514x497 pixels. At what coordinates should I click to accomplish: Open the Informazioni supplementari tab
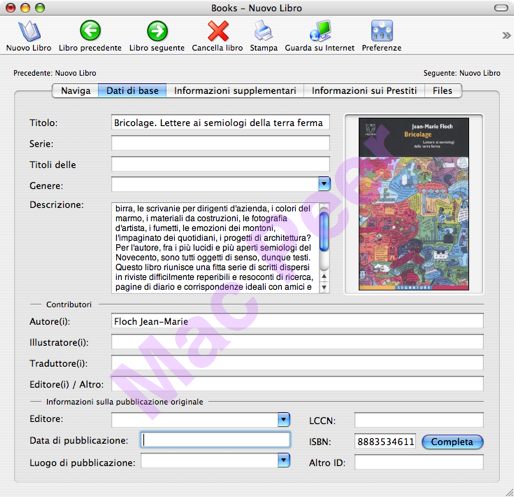click(235, 91)
